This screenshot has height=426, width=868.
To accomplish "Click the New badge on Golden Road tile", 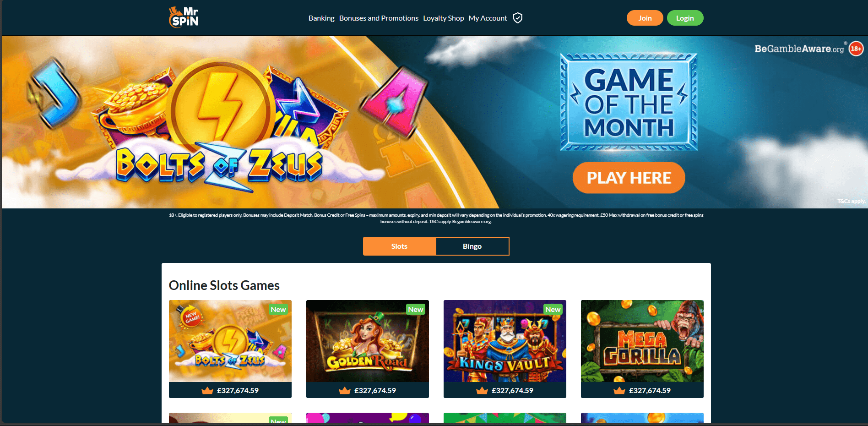I will pos(416,309).
